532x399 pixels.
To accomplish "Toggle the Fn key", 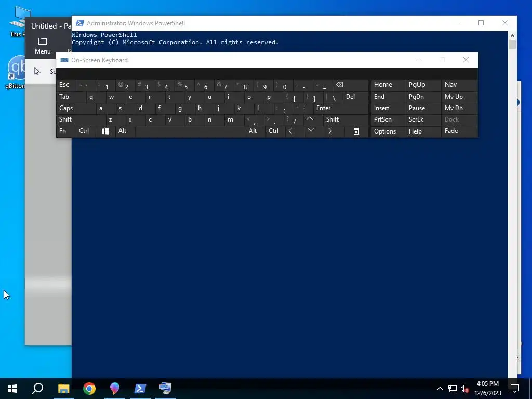I will click(x=66, y=131).
